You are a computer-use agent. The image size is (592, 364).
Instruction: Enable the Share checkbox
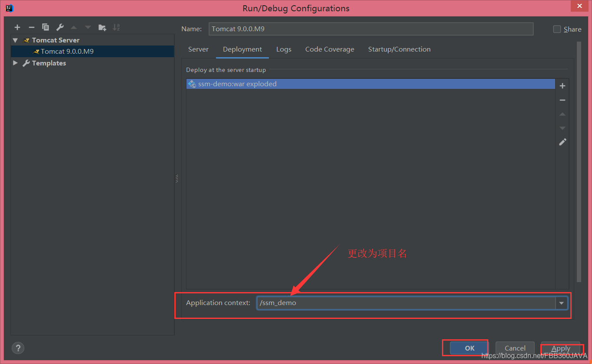557,29
